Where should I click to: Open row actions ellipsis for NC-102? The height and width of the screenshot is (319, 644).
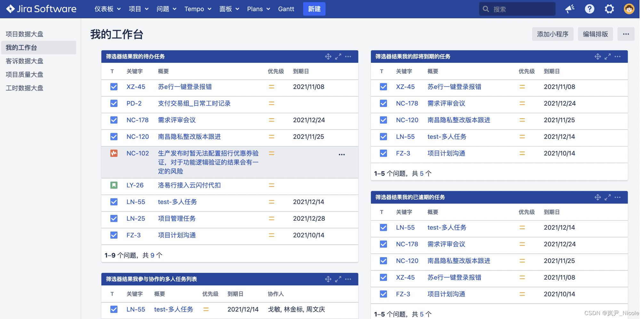tap(342, 155)
